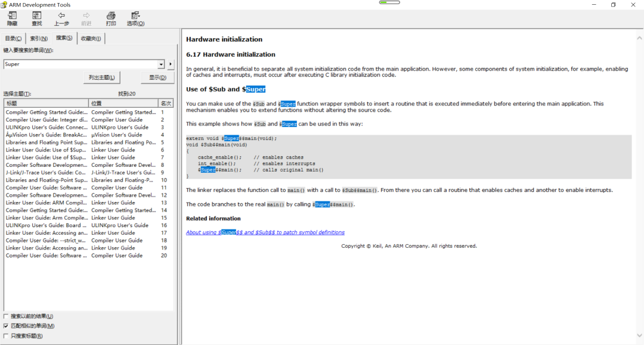Click content pane scroll down arrow
644x345 pixels.
click(639, 335)
